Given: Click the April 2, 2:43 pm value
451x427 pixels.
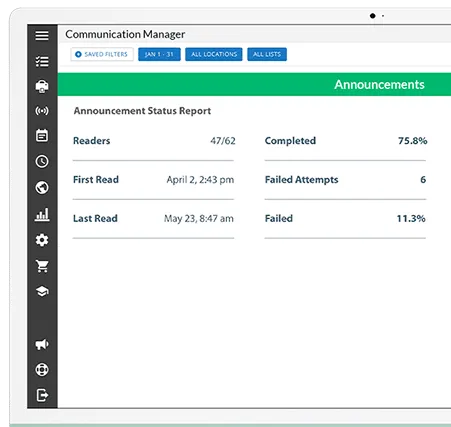Looking at the screenshot, I should click(200, 180).
